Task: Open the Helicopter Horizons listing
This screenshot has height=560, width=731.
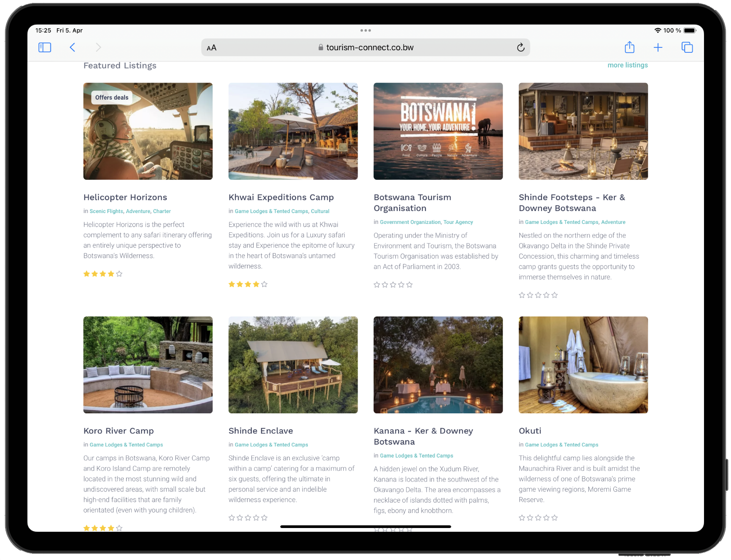Action: [125, 197]
